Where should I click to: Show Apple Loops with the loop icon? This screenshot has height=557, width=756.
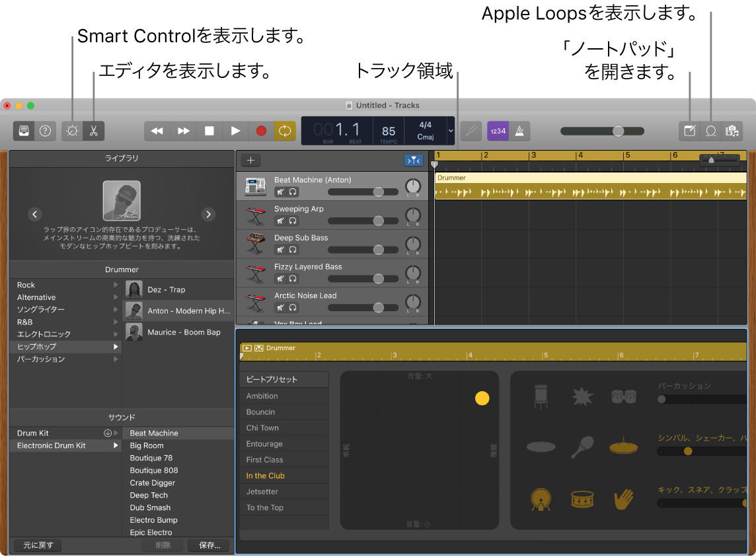pyautogui.click(x=710, y=131)
